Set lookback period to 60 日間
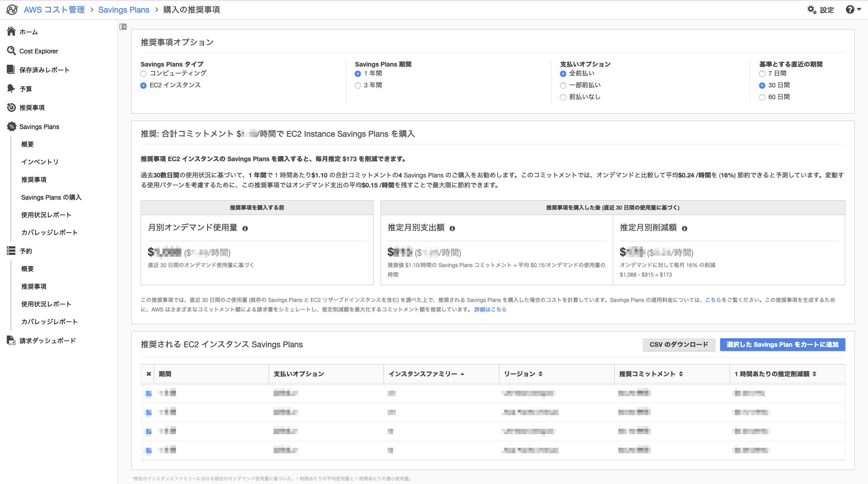The height and width of the screenshot is (484, 868). click(762, 97)
